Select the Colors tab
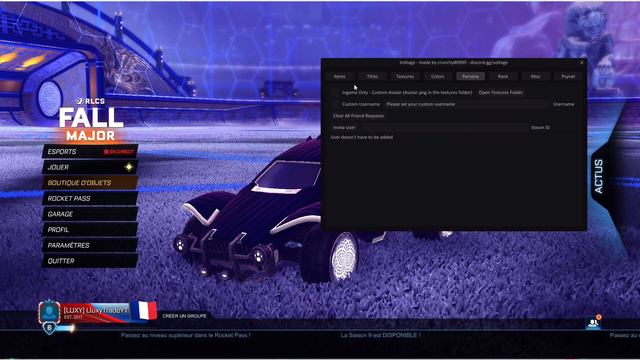 (438, 76)
